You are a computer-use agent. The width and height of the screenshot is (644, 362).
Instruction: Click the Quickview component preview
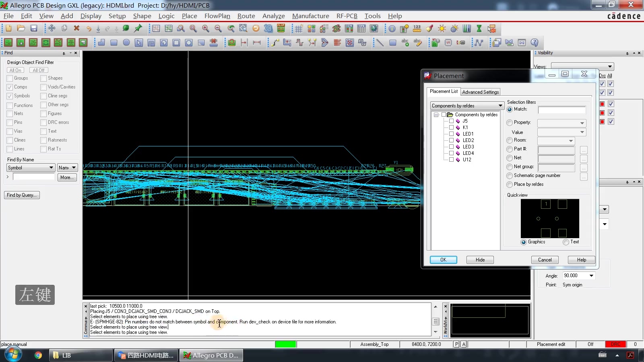tap(550, 218)
